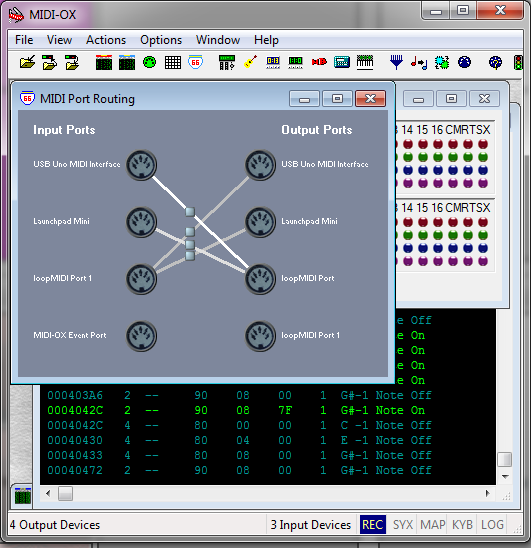Viewport: 531px width, 548px height.
Task: Open the File menu
Action: tap(24, 40)
